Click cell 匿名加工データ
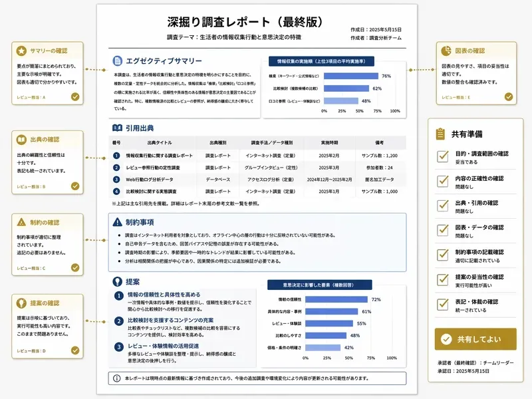This screenshot has width=532, height=399. click(379, 180)
